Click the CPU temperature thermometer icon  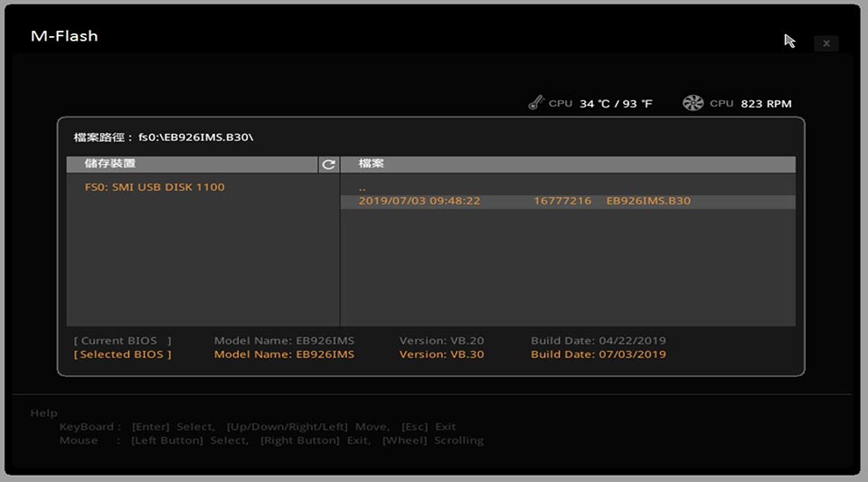click(536, 102)
